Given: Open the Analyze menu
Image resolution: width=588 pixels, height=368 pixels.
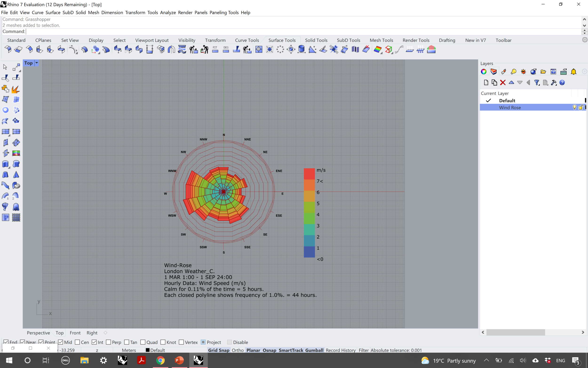Looking at the screenshot, I should tap(168, 12).
